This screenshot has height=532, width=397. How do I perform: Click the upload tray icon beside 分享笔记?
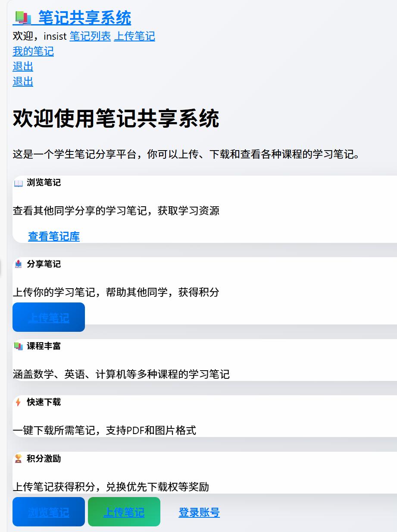(x=19, y=264)
